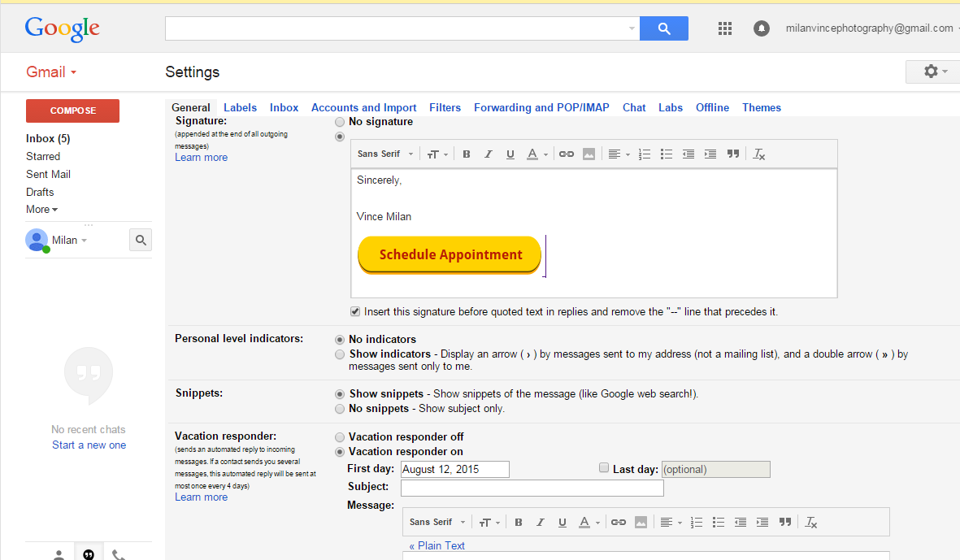Click Start a new one chat link
The width and height of the screenshot is (960, 560).
tap(89, 445)
